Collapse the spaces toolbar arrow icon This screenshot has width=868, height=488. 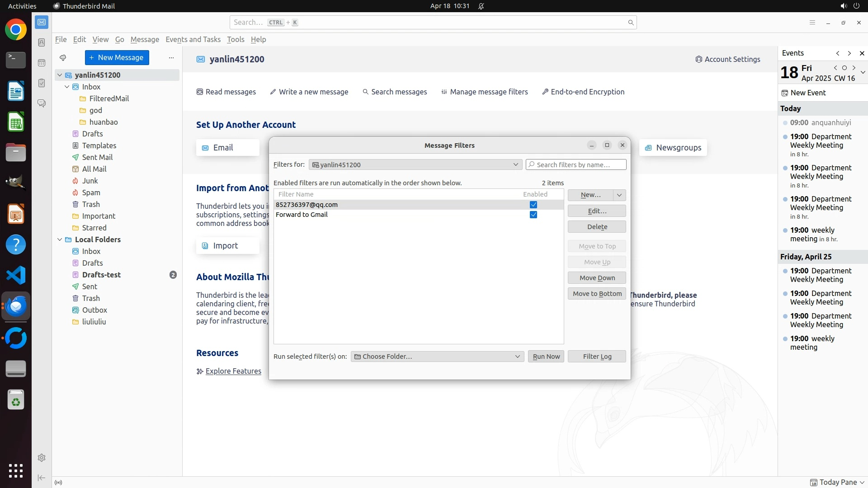42,478
